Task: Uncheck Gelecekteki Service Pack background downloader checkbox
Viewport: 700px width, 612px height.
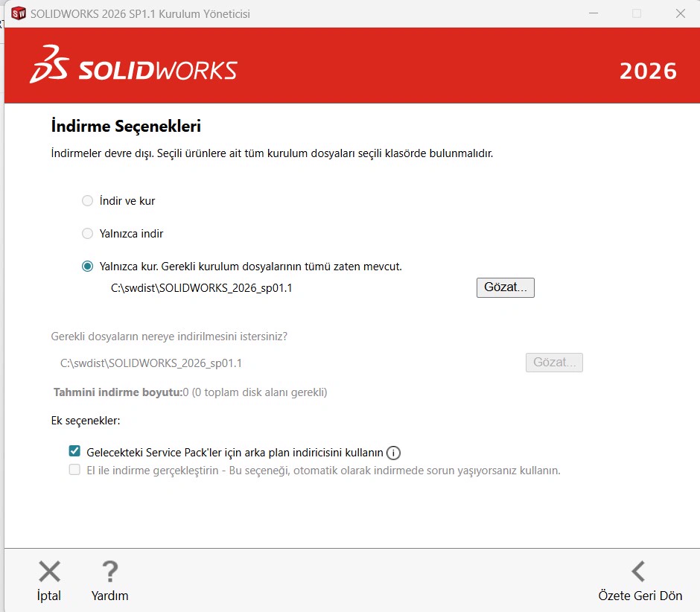Action: click(74, 451)
